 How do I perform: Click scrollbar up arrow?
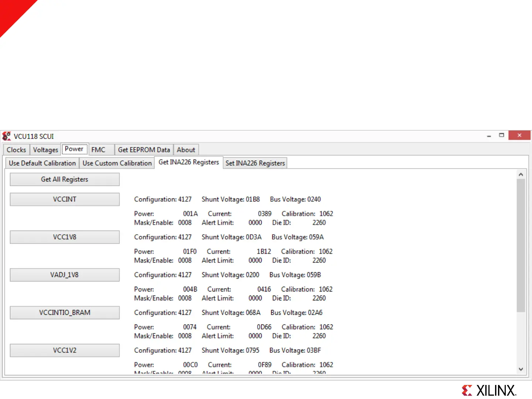(x=521, y=174)
